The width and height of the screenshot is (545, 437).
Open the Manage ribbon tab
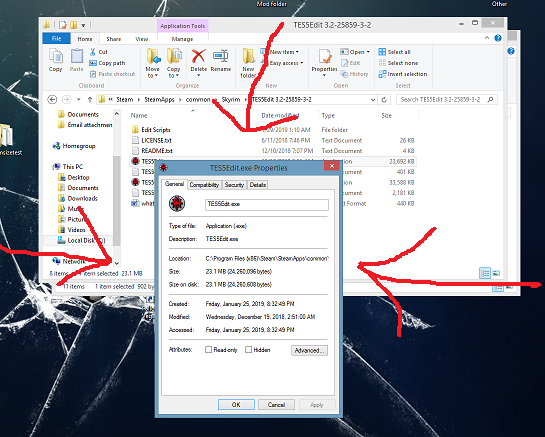(182, 39)
